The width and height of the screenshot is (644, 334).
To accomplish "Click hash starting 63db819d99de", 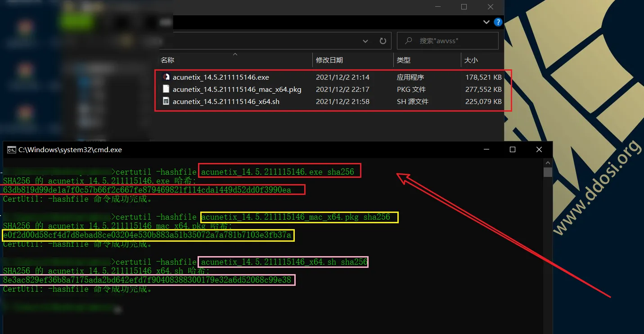I will (147, 190).
